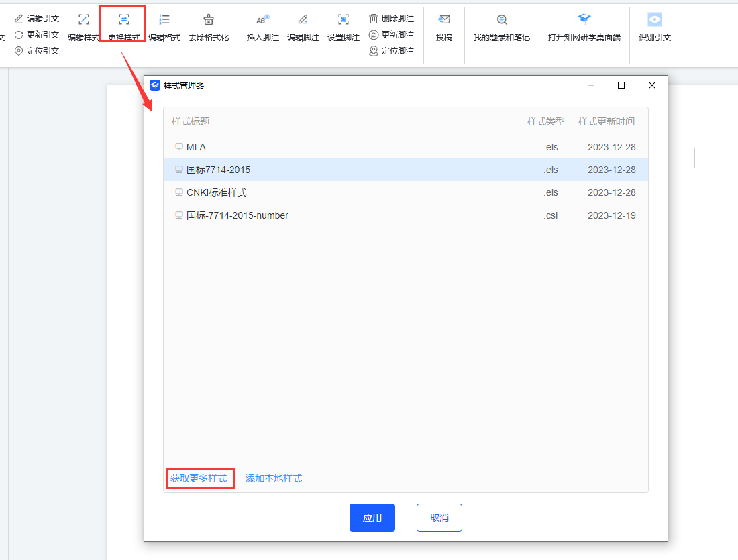Click 定位引文 in the toolbar
The width and height of the screenshot is (738, 560).
tap(37, 51)
